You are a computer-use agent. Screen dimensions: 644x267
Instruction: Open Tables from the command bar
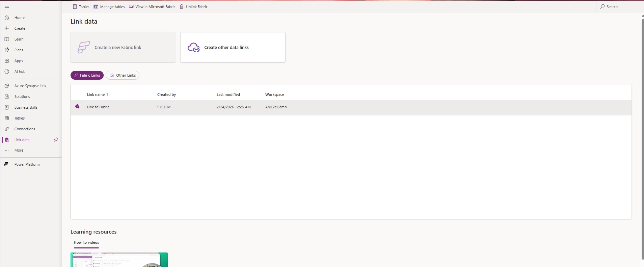[81, 7]
